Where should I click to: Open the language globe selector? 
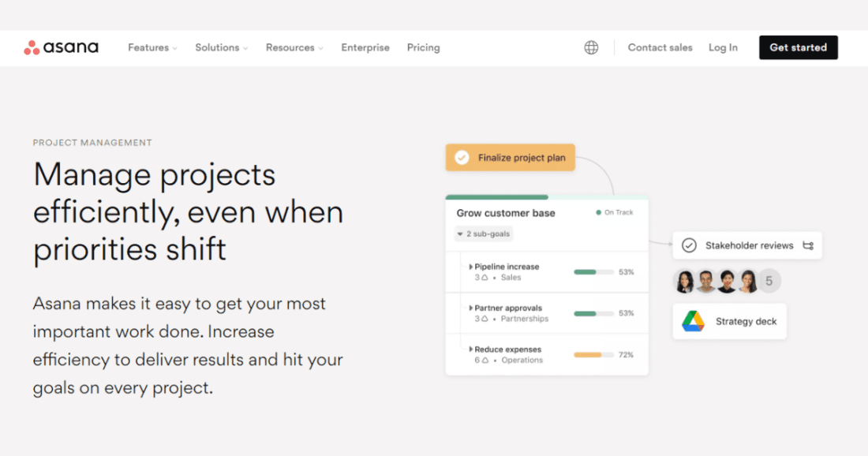point(591,47)
